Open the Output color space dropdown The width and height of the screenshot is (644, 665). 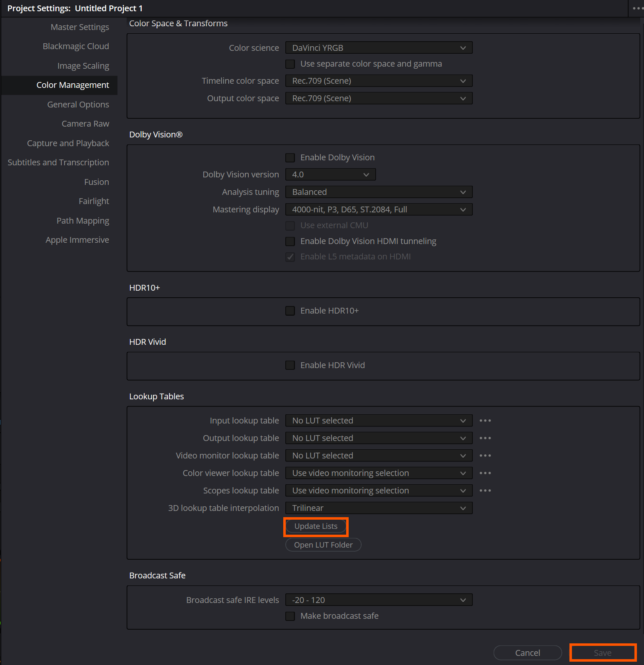pyautogui.click(x=379, y=98)
